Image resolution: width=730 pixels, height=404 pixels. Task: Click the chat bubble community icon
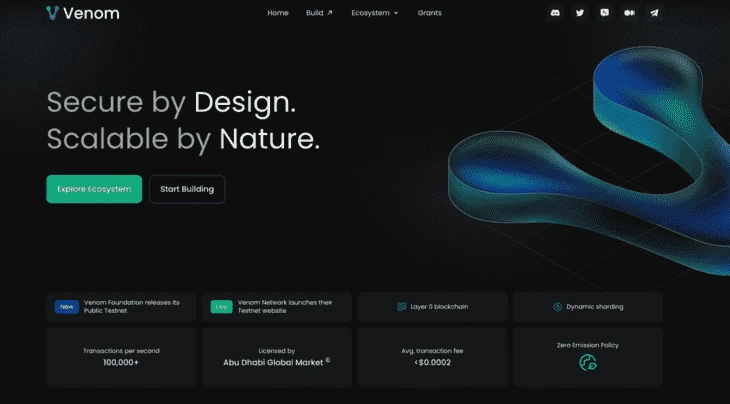pos(604,13)
